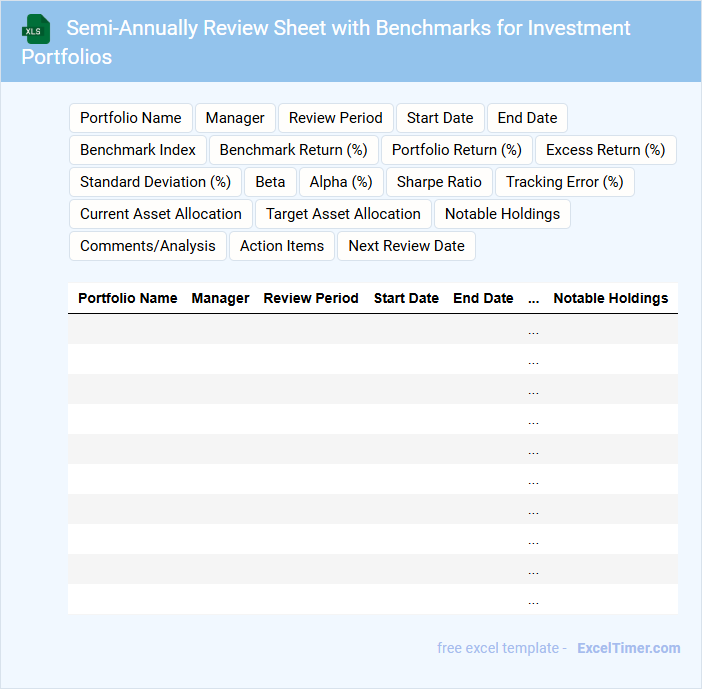The width and height of the screenshot is (702, 689).
Task: Click the Tracking Error (%) tag
Action: [564, 182]
